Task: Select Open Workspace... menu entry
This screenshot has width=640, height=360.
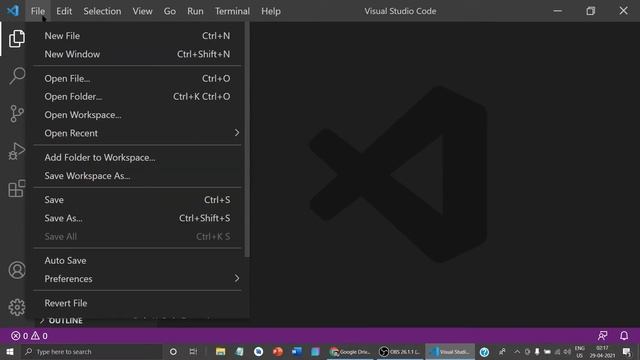Action: pyautogui.click(x=137, y=115)
